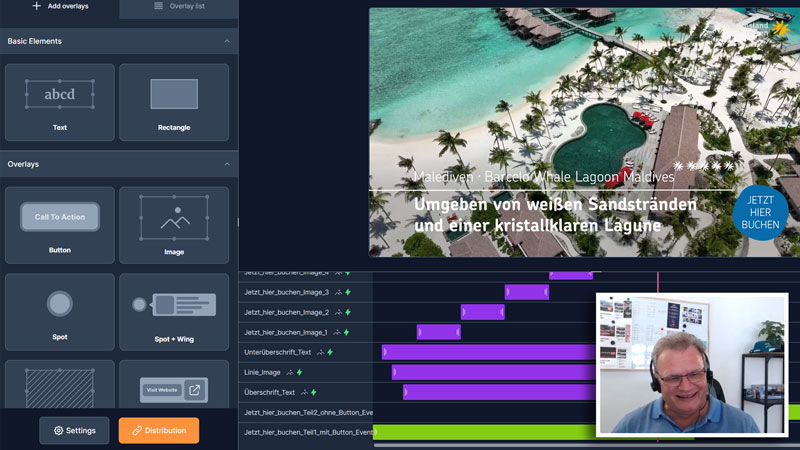
Task: Add a Text basic element
Action: pyautogui.click(x=60, y=102)
